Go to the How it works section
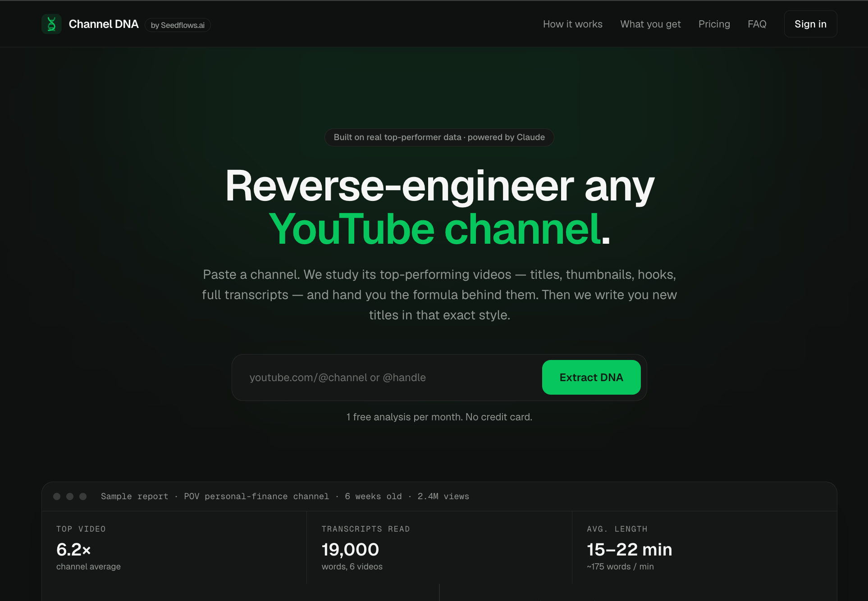868x601 pixels. pos(572,24)
